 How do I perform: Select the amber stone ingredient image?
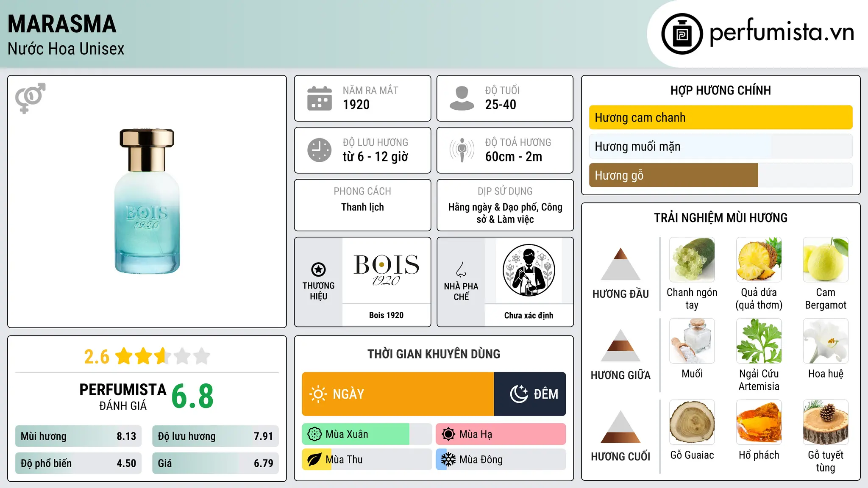point(759,422)
